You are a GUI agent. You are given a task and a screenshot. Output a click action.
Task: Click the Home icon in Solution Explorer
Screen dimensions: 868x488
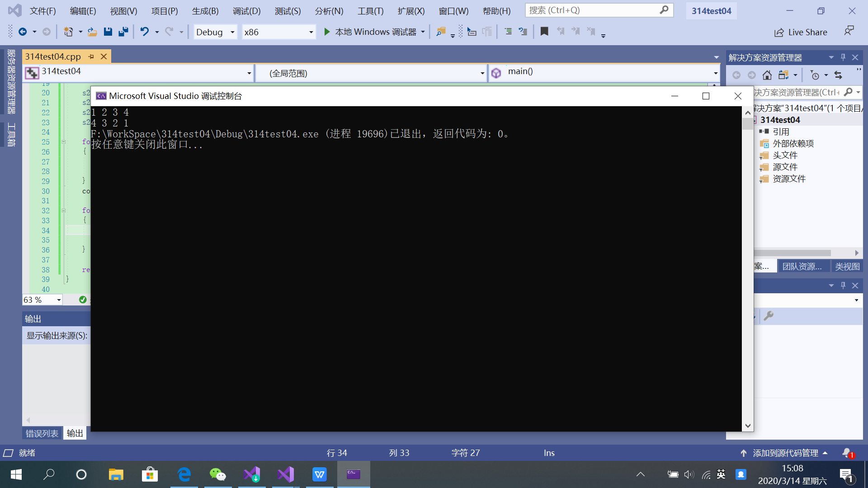point(767,75)
